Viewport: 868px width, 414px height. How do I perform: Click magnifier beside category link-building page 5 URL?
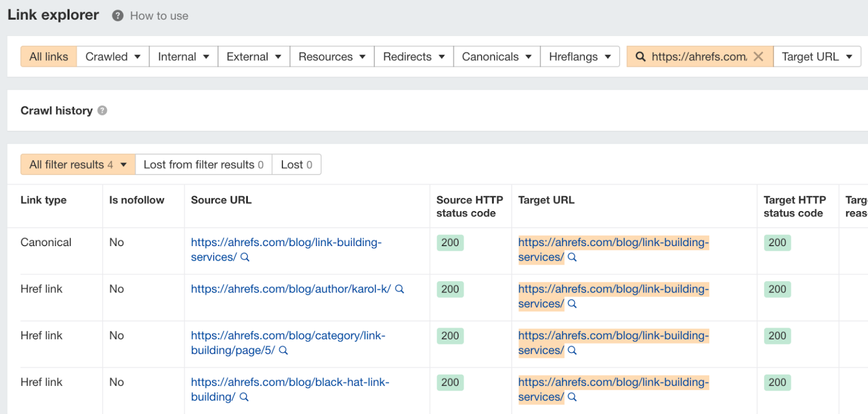(283, 351)
